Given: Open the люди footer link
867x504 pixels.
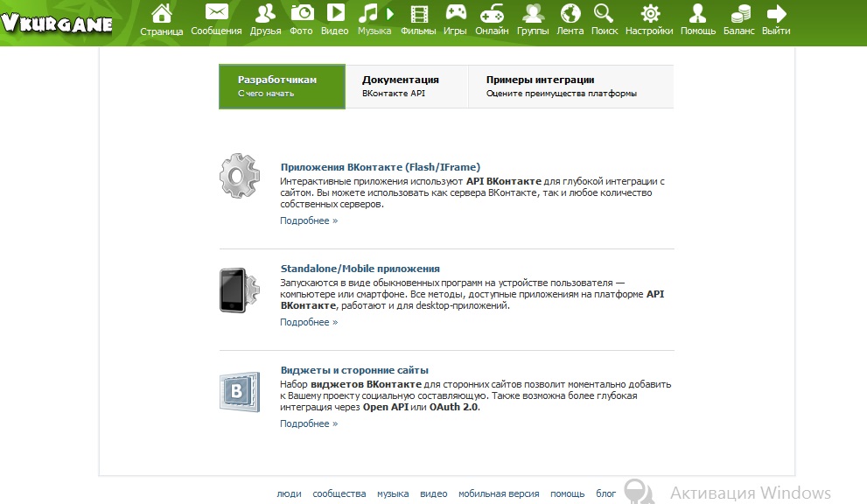Looking at the screenshot, I should (x=290, y=493).
